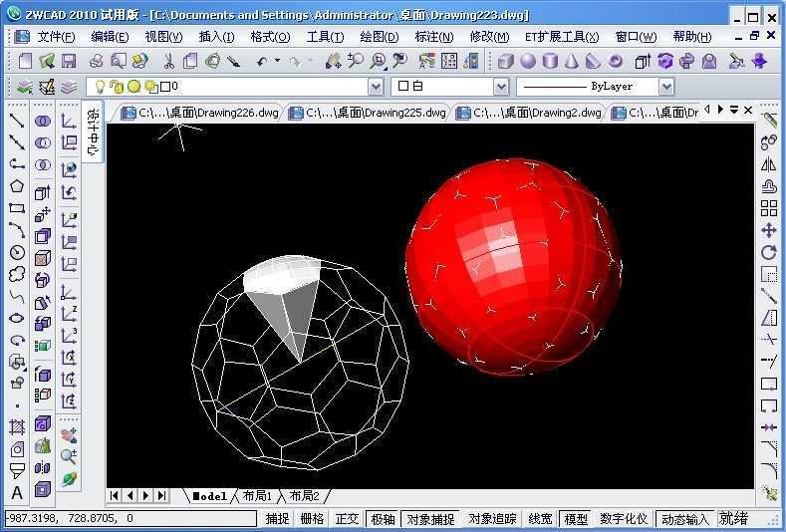The width and height of the screenshot is (786, 532).
Task: Select the 3D Box solid tool
Action: pos(506,61)
